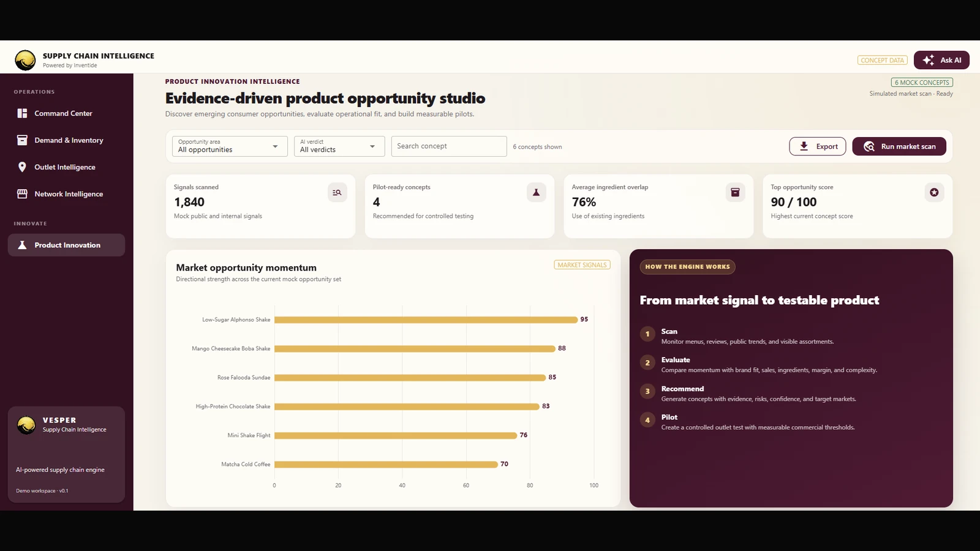980x551 pixels.
Task: Click "Demo workspace · v0.1" text
Action: 42,491
